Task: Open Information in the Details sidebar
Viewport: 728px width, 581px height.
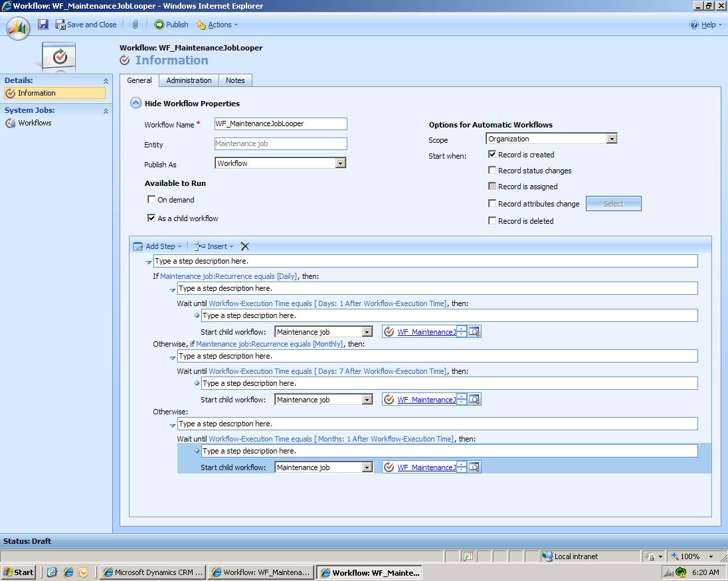Action: coord(54,93)
